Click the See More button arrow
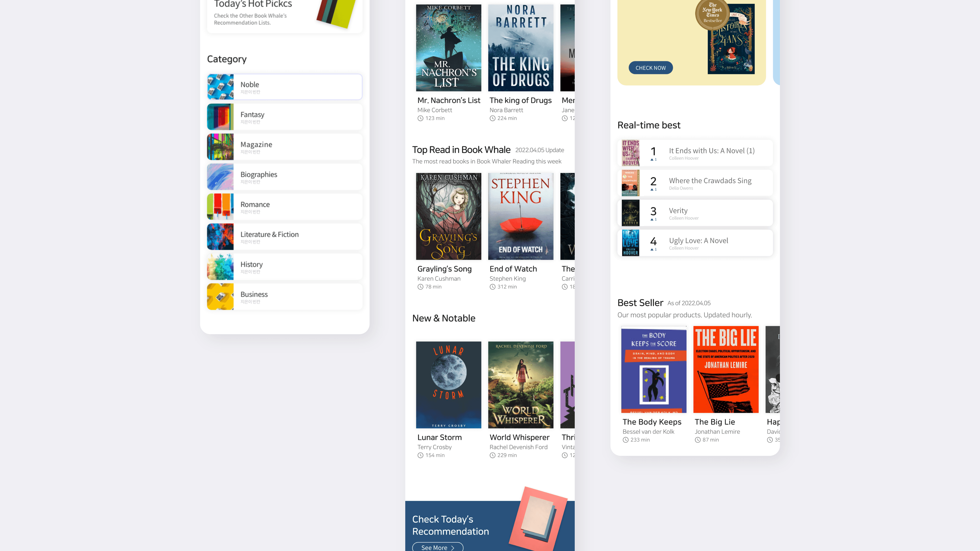Screen dimensions: 980x551 [x=453, y=548]
